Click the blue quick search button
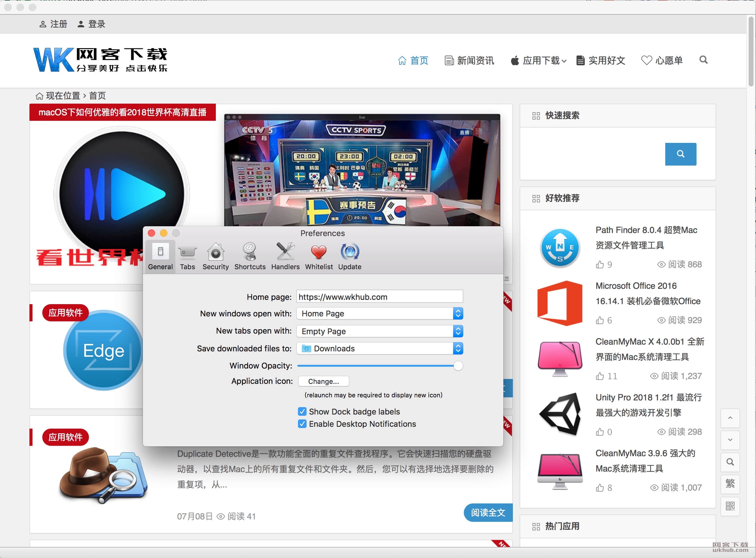The image size is (756, 558). click(x=680, y=154)
